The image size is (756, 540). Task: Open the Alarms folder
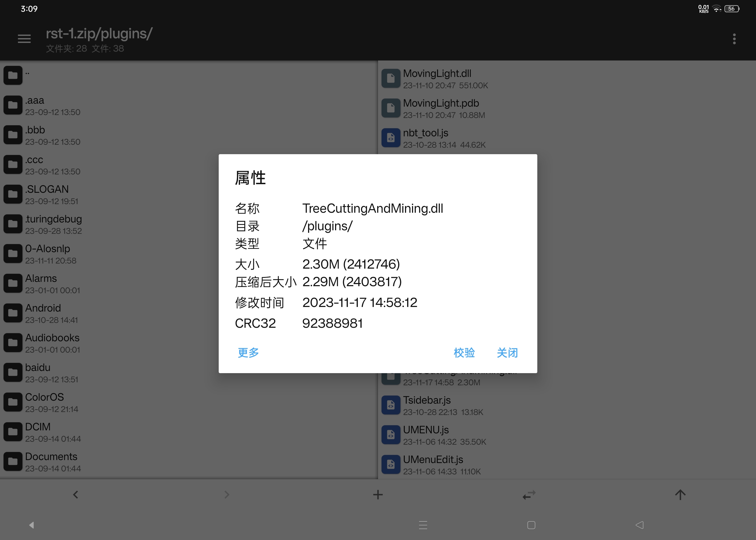tap(189, 283)
